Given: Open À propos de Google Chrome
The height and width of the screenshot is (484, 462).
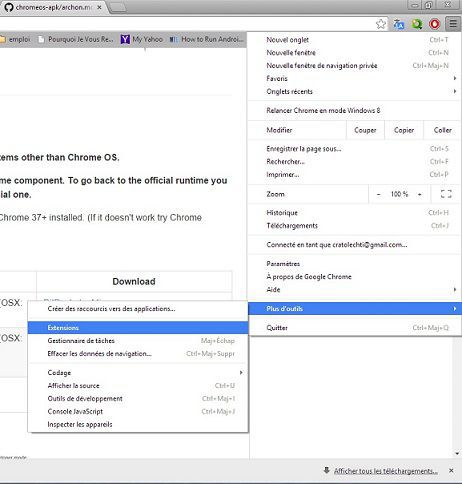Looking at the screenshot, I should [355, 277].
